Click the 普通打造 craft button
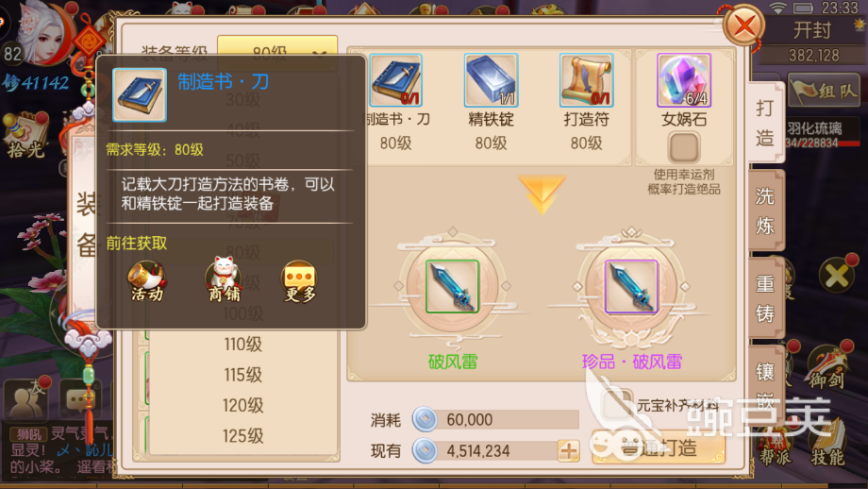This screenshot has height=489, width=868. pos(659,447)
